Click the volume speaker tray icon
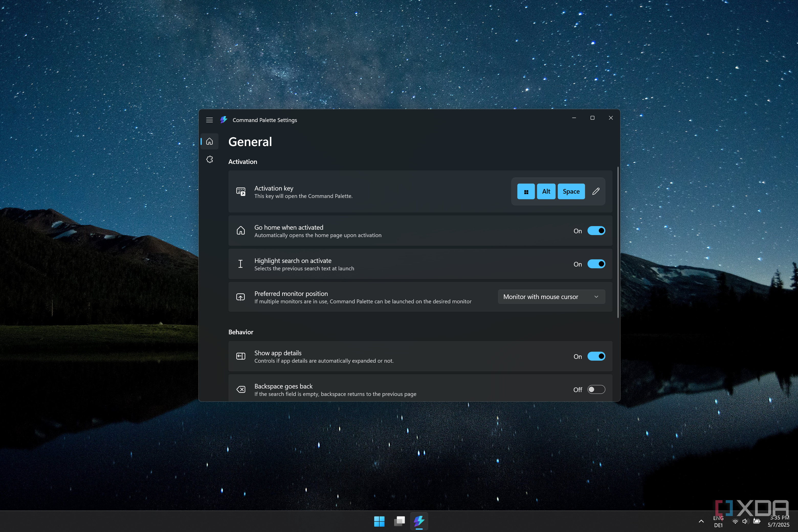 [x=745, y=522]
